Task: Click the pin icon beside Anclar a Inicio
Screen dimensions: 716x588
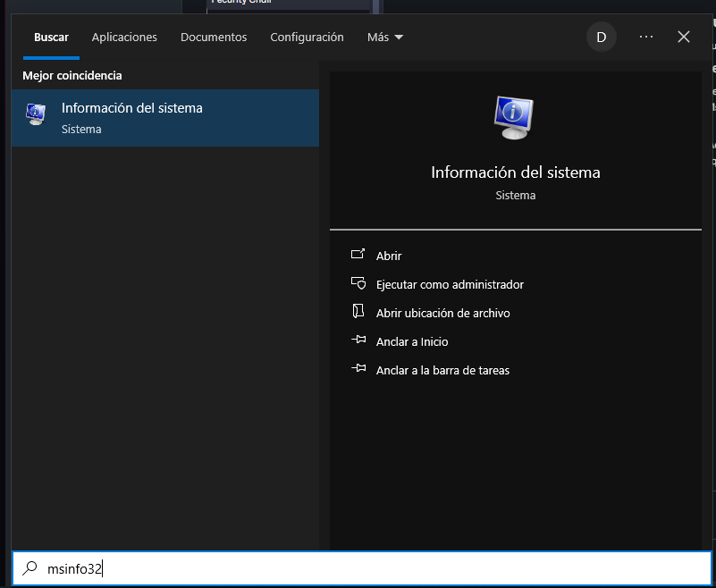Action: tap(358, 341)
